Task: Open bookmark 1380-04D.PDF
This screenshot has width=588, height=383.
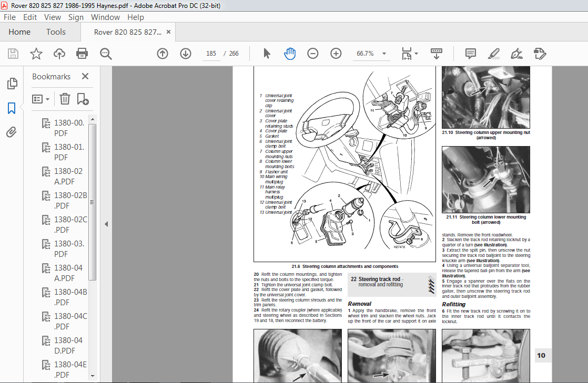Action: [66, 346]
